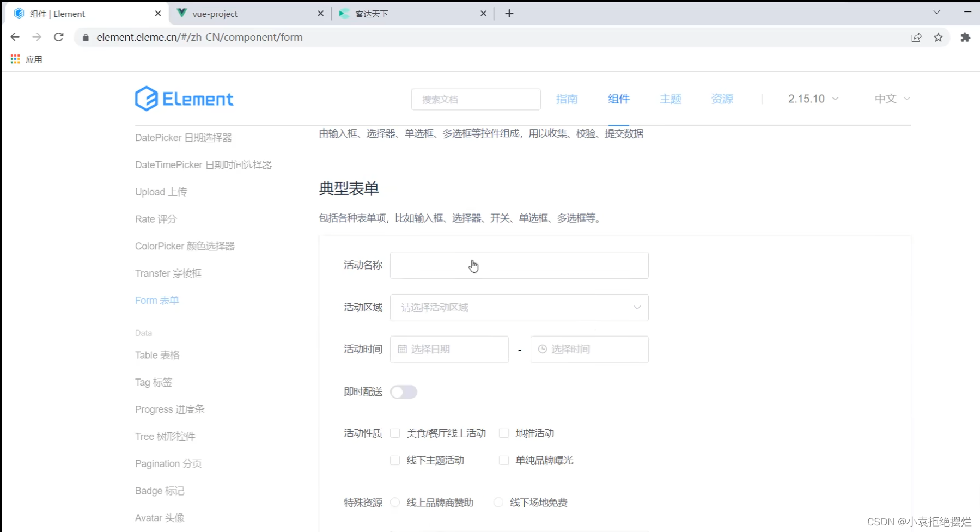Open the extensions puzzle icon
Image resolution: width=980 pixels, height=532 pixels.
(x=965, y=38)
